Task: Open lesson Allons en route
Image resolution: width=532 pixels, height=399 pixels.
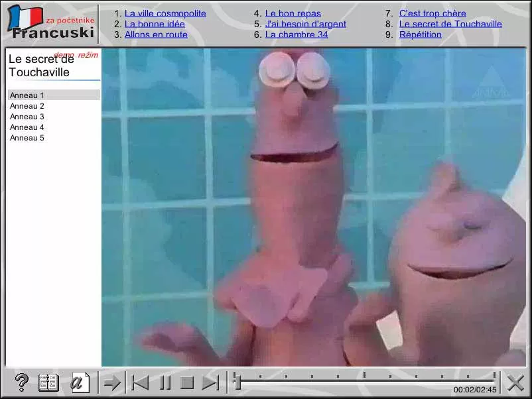Action: 156,34
